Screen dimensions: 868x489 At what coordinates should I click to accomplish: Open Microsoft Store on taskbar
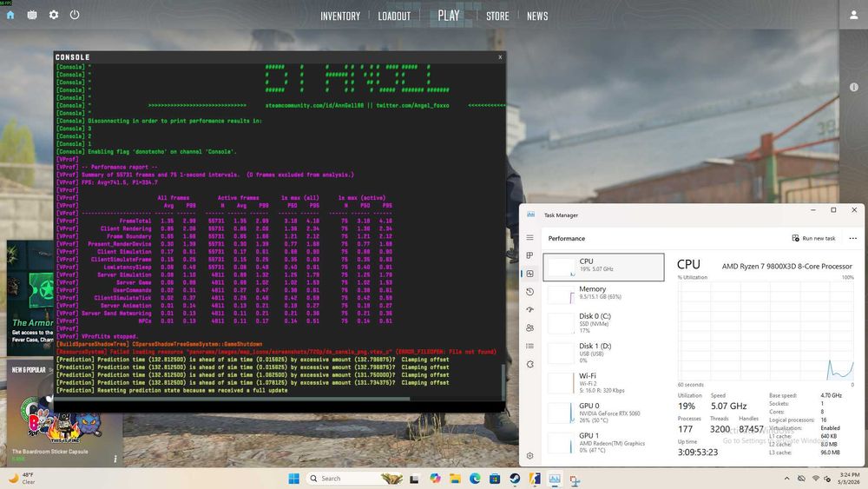495,479
